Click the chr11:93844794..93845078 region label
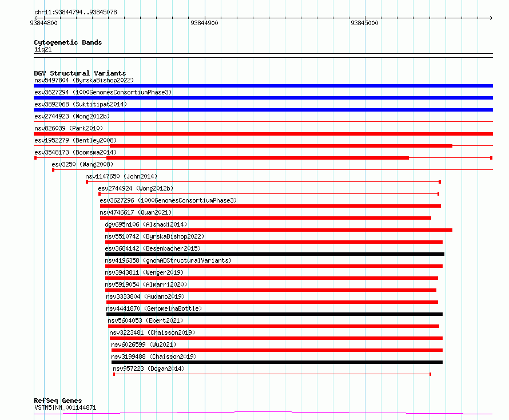 tap(75, 12)
